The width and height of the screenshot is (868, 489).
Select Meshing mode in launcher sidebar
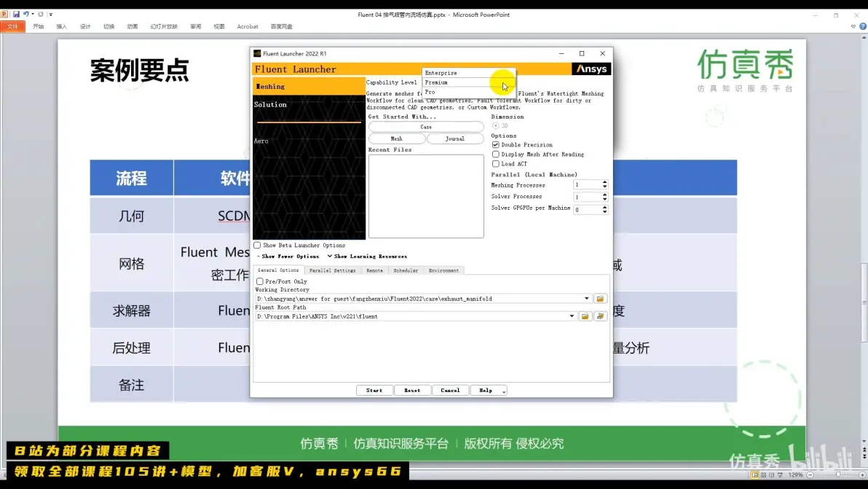[x=309, y=87]
